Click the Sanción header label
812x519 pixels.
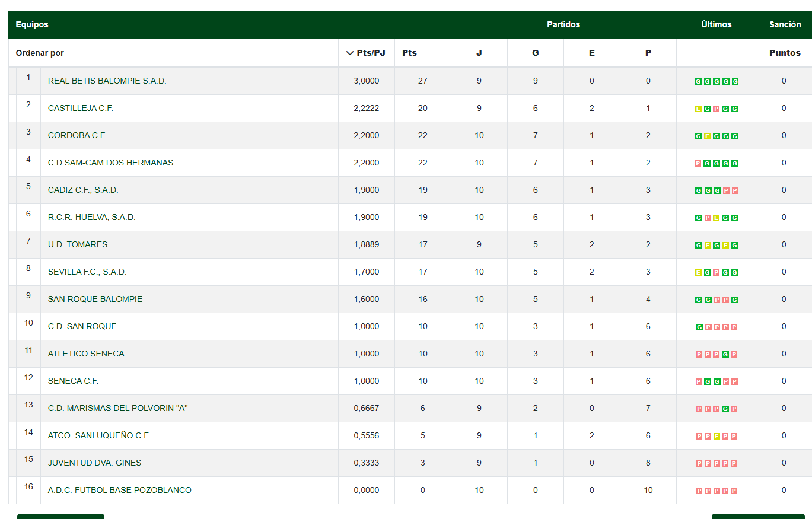pos(785,24)
